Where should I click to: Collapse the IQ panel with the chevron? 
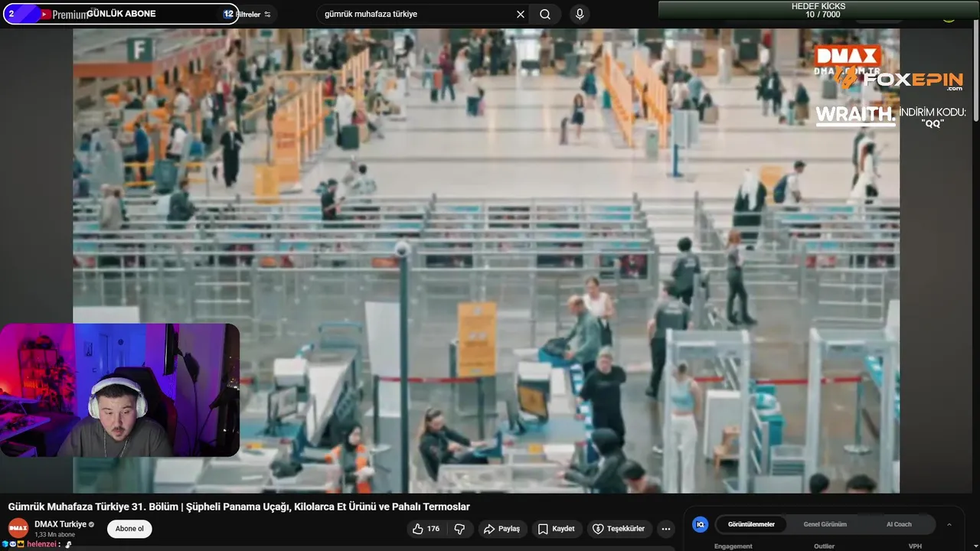tap(949, 524)
